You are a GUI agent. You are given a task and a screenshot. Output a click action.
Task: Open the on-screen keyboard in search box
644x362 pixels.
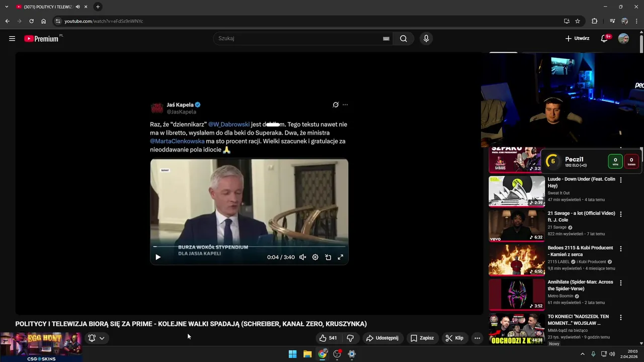[386, 38]
